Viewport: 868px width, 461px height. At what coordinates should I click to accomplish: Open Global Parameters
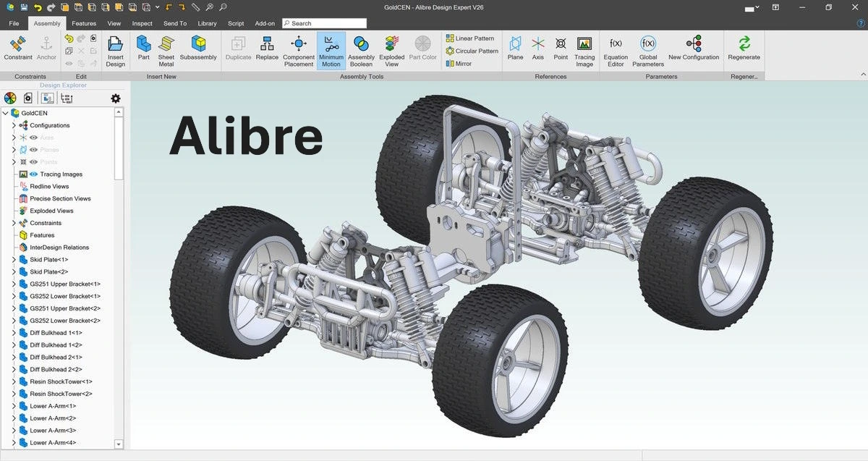(x=648, y=51)
